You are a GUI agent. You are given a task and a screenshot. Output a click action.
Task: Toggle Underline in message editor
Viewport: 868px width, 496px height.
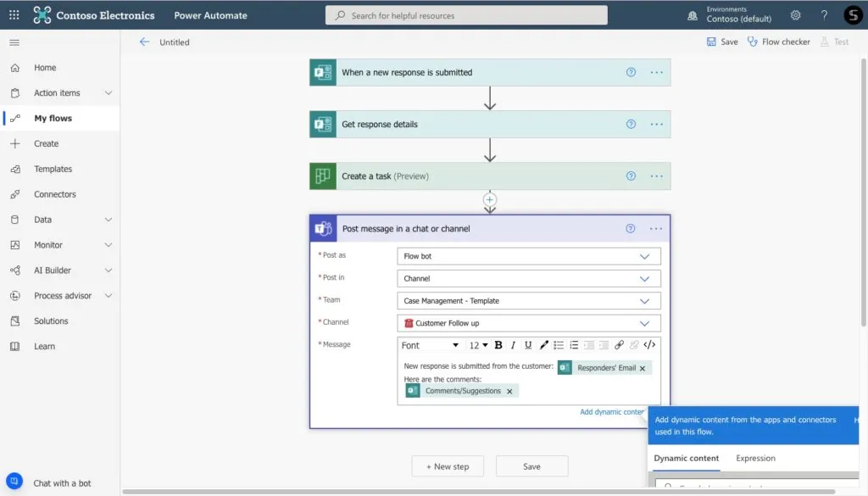tap(528, 345)
